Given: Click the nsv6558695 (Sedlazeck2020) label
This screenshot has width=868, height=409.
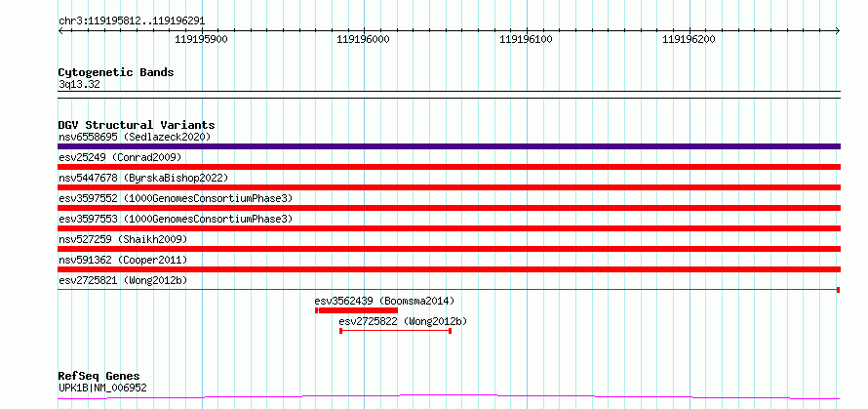Looking at the screenshot, I should click(x=135, y=137).
